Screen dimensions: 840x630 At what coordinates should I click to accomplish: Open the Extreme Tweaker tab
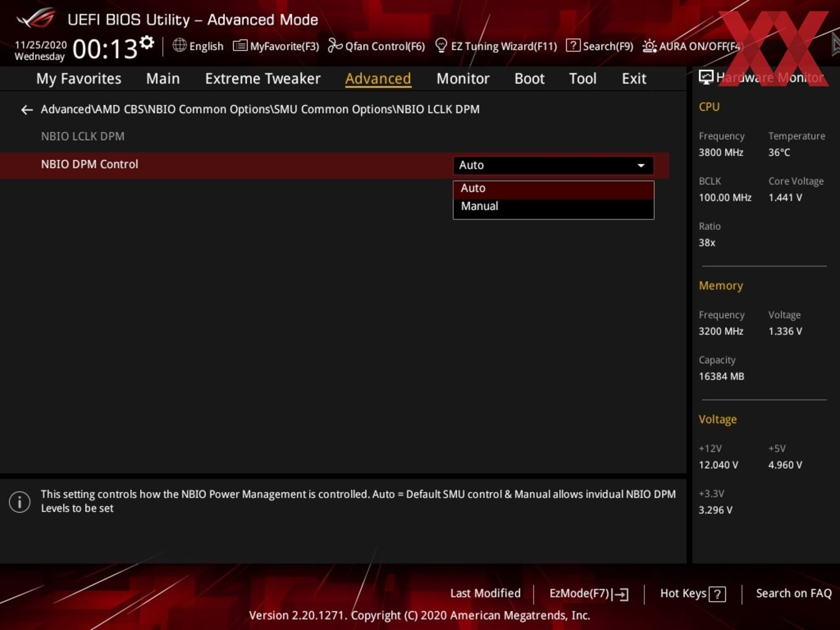point(262,79)
